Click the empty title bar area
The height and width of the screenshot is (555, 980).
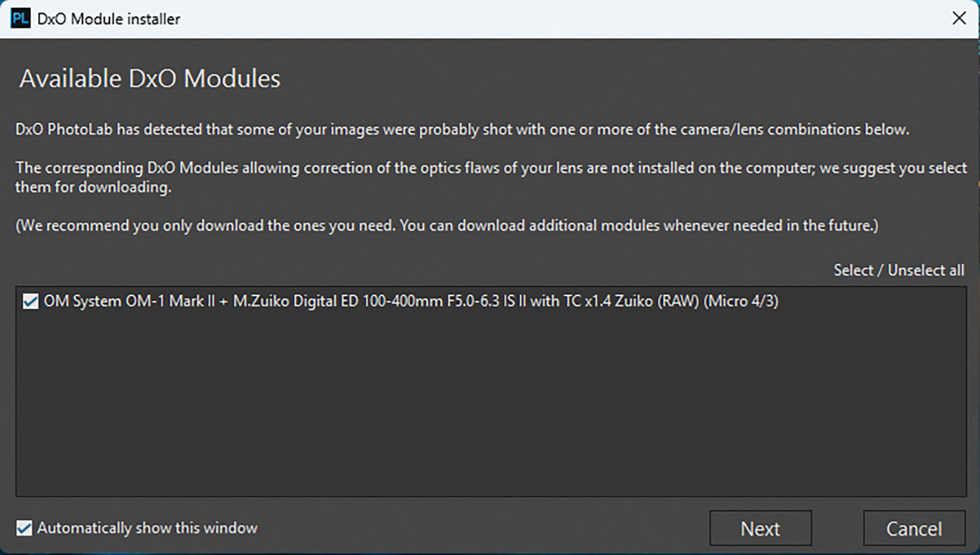click(x=555, y=18)
